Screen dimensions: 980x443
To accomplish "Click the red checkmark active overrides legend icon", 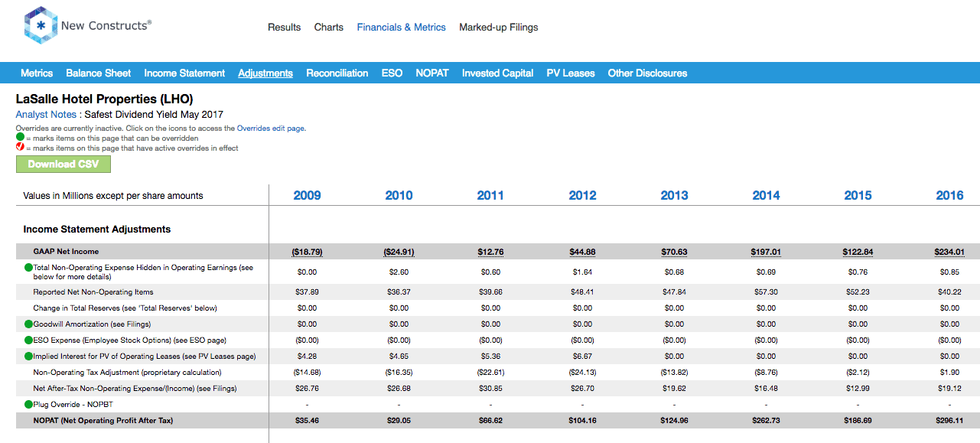I will click(20, 147).
